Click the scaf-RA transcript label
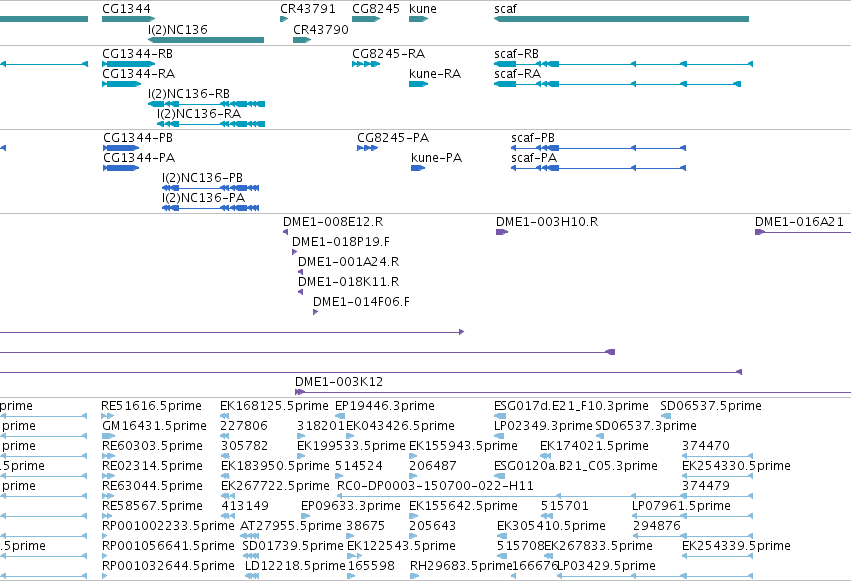851x581 pixels. click(517, 74)
